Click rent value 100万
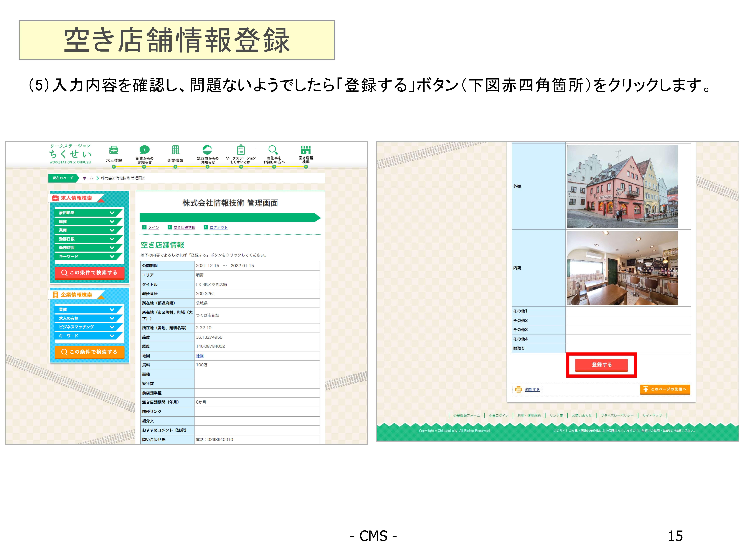This screenshot has width=747, height=560. tap(202, 365)
